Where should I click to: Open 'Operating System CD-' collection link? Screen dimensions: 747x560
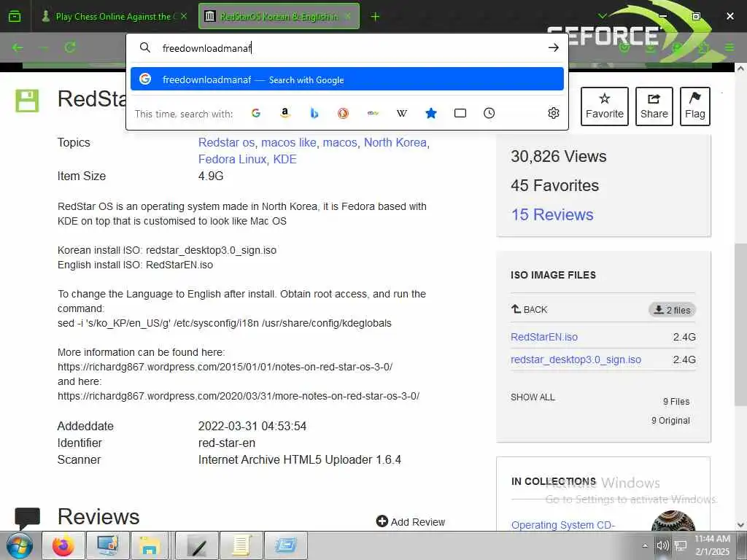click(562, 525)
